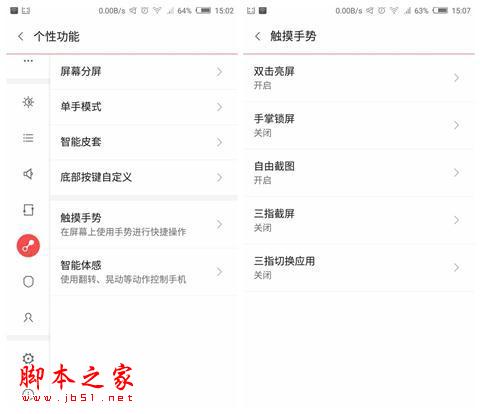Open the gear settings sidebar icon

coord(28,358)
